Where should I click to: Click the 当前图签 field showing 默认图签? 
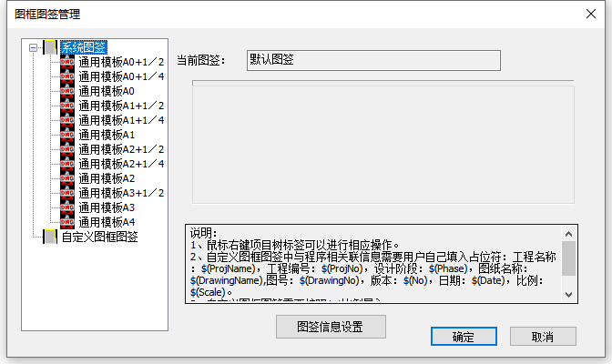click(x=373, y=60)
